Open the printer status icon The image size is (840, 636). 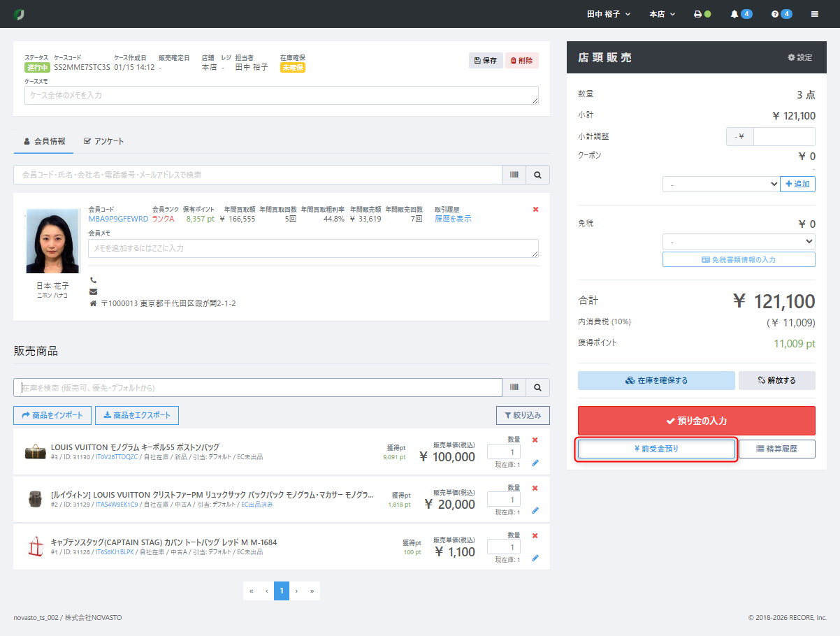[x=702, y=14]
